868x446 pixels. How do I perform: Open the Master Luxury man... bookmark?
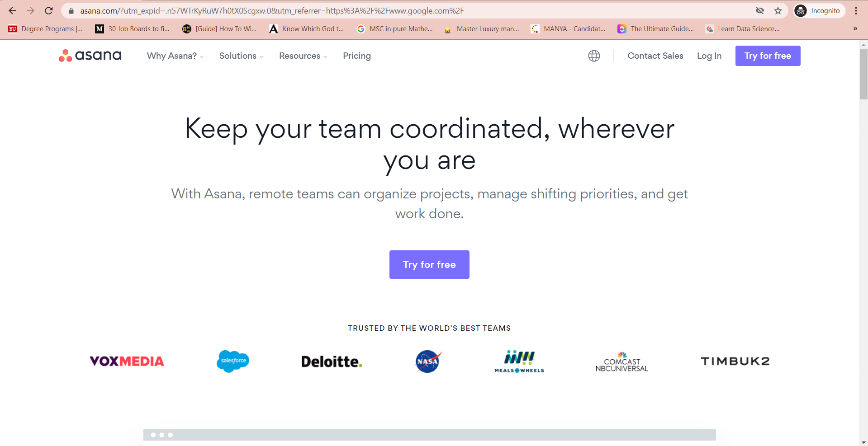pyautogui.click(x=482, y=29)
